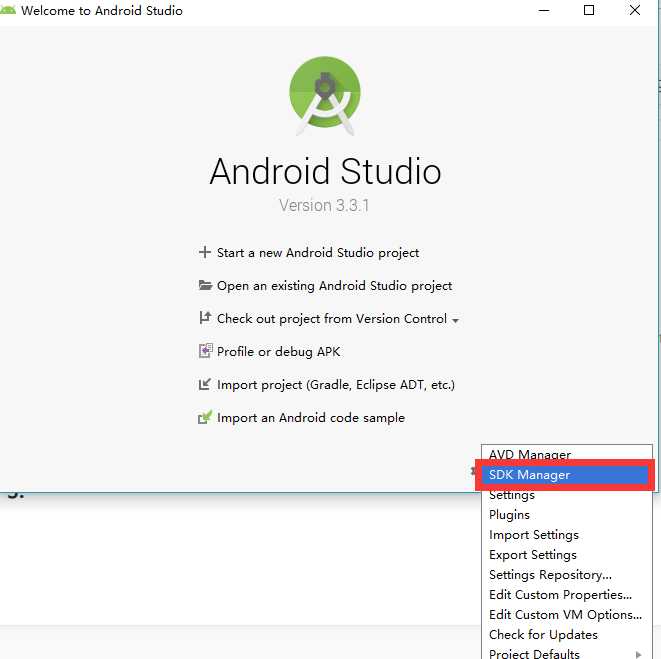This screenshot has height=659, width=661.
Task: Select Import Settings menu entry
Action: click(567, 535)
